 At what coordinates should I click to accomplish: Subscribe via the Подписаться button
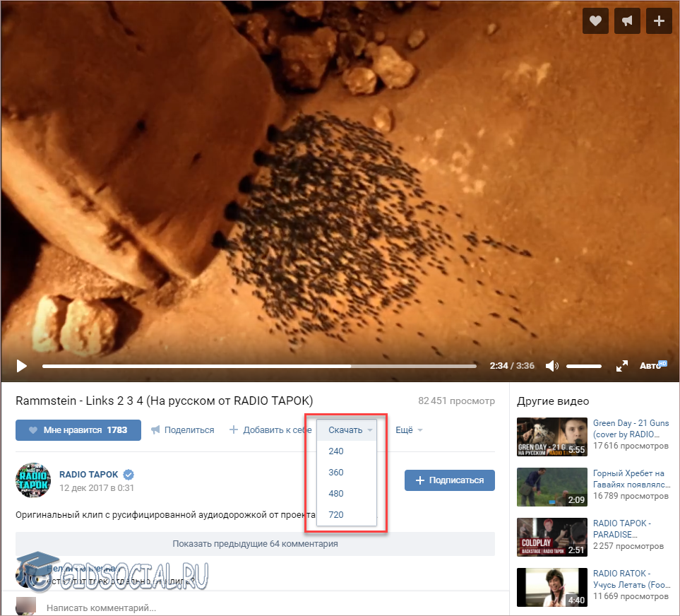(449, 480)
